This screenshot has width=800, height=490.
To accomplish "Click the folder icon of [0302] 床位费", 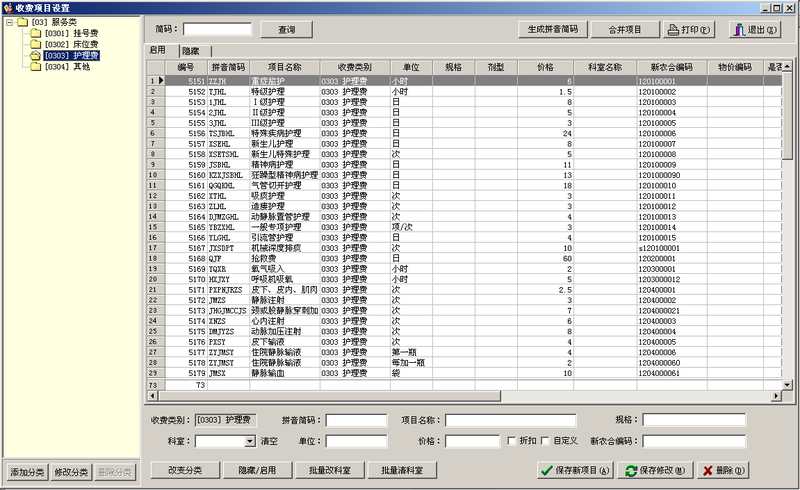I will tap(35, 44).
